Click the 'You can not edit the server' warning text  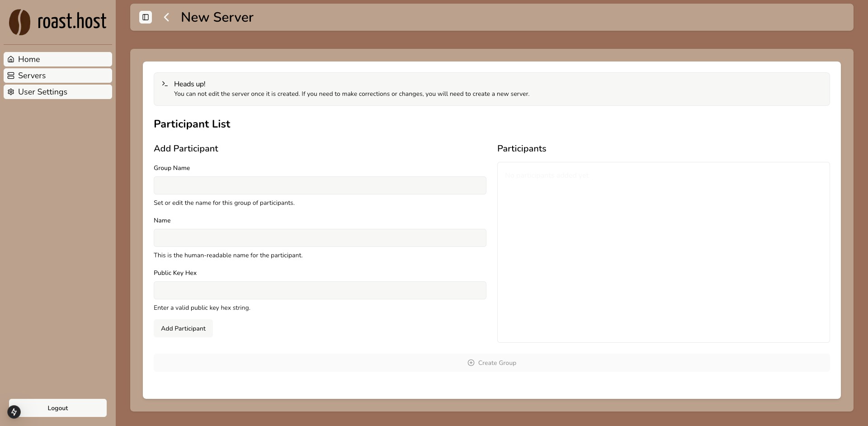pos(352,94)
